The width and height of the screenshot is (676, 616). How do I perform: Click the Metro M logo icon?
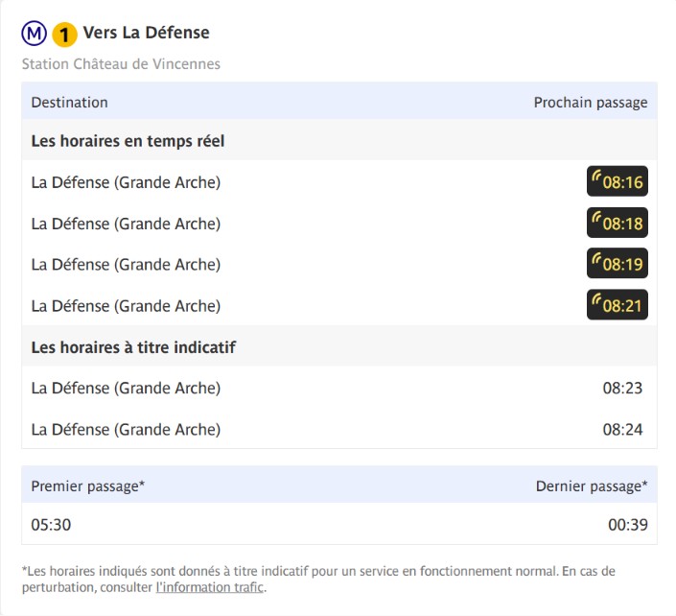pyautogui.click(x=35, y=33)
